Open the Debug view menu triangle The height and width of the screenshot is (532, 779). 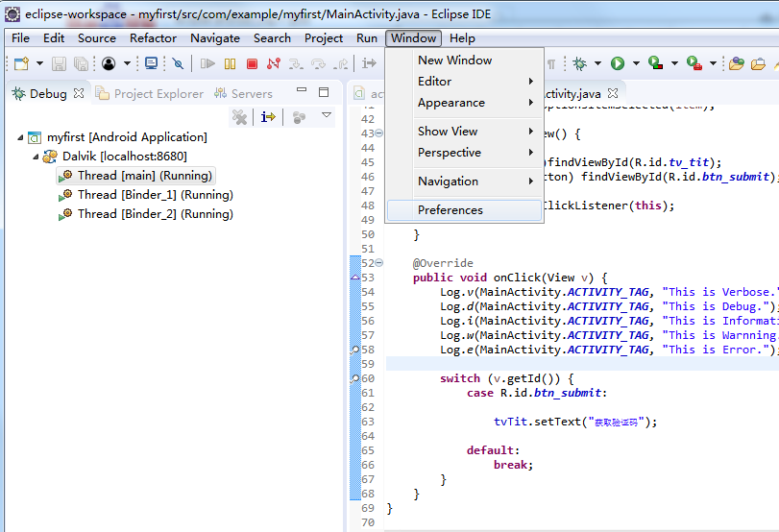click(327, 115)
